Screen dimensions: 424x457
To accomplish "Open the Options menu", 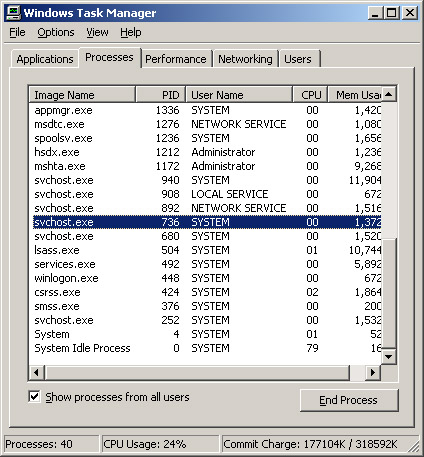I will click(x=56, y=32).
